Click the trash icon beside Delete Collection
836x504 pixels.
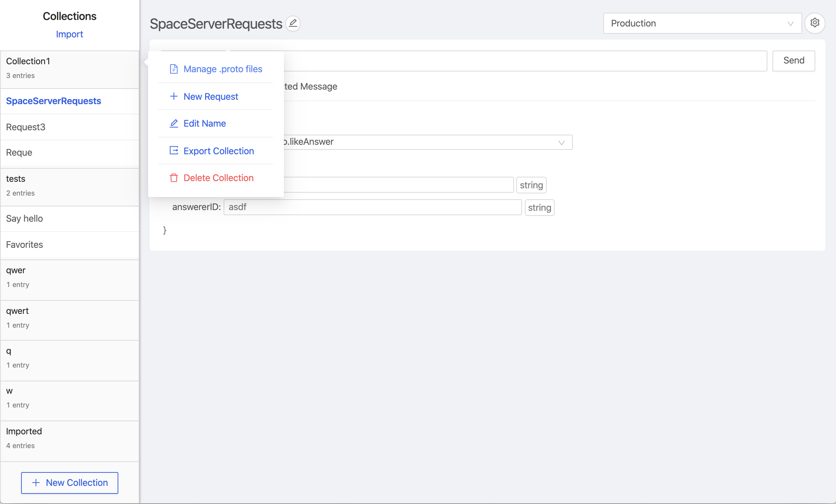(x=174, y=178)
